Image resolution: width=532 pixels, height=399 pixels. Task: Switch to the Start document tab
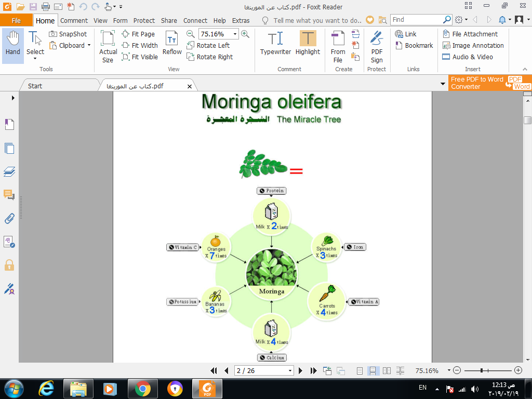[35, 86]
